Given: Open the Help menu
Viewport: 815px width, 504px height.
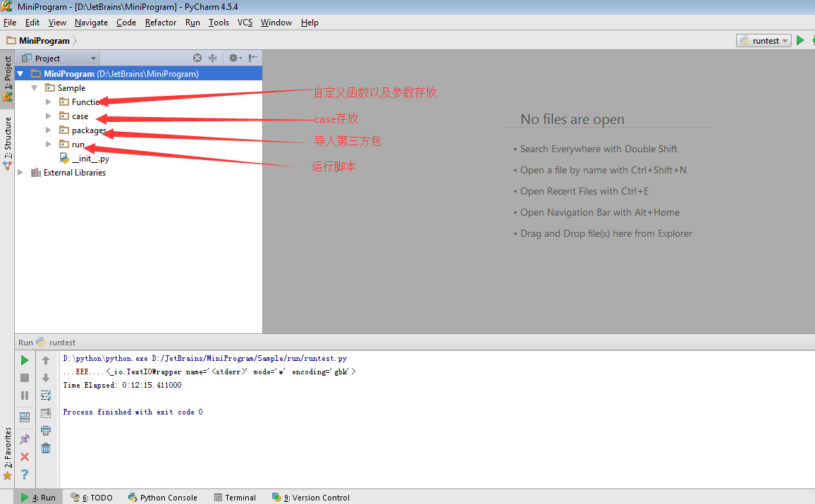Looking at the screenshot, I should [x=310, y=23].
